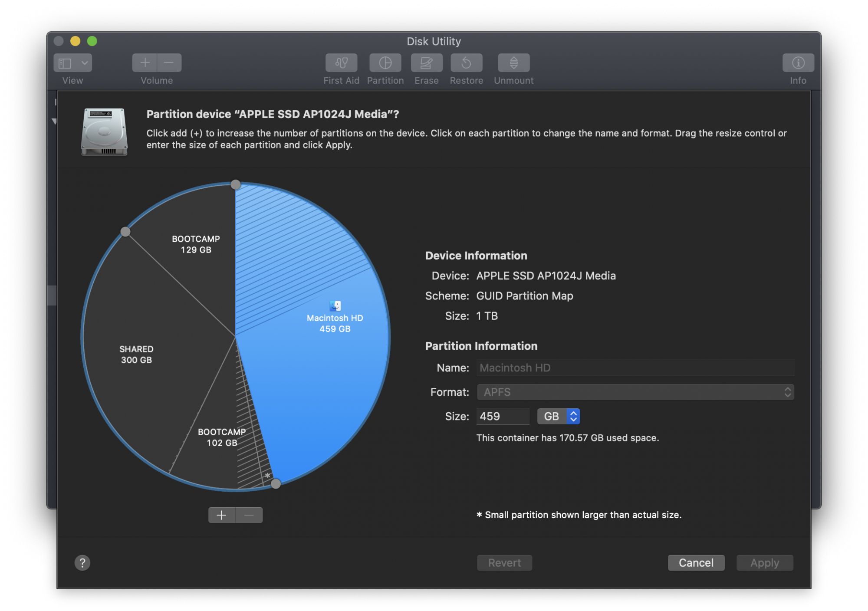Remove partition with minus below pie chart
The width and height of the screenshot is (868, 611).
point(249,515)
